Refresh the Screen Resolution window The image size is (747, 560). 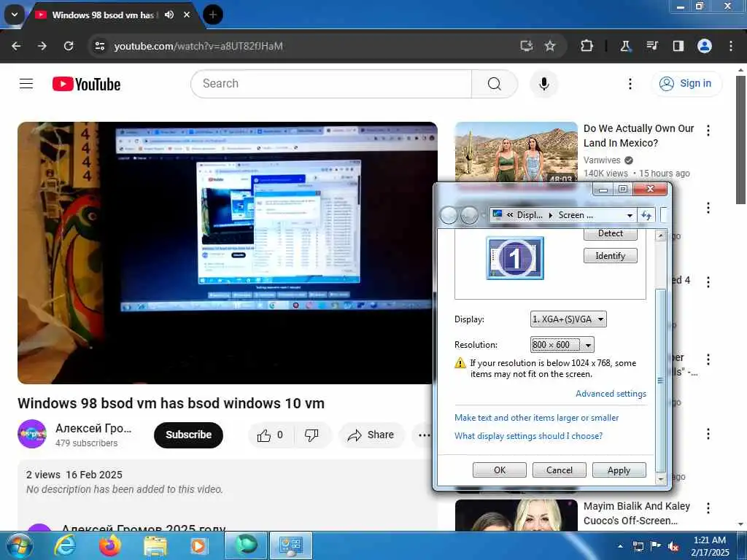point(646,215)
